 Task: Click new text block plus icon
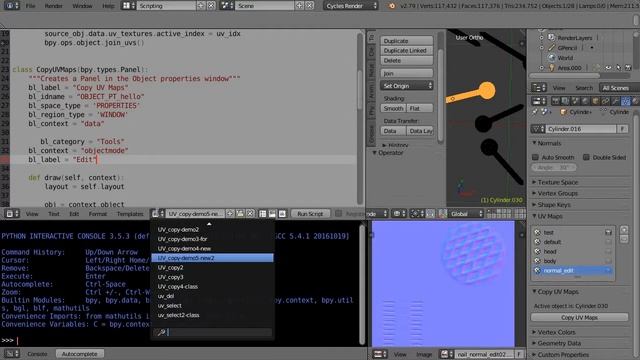click(230, 213)
